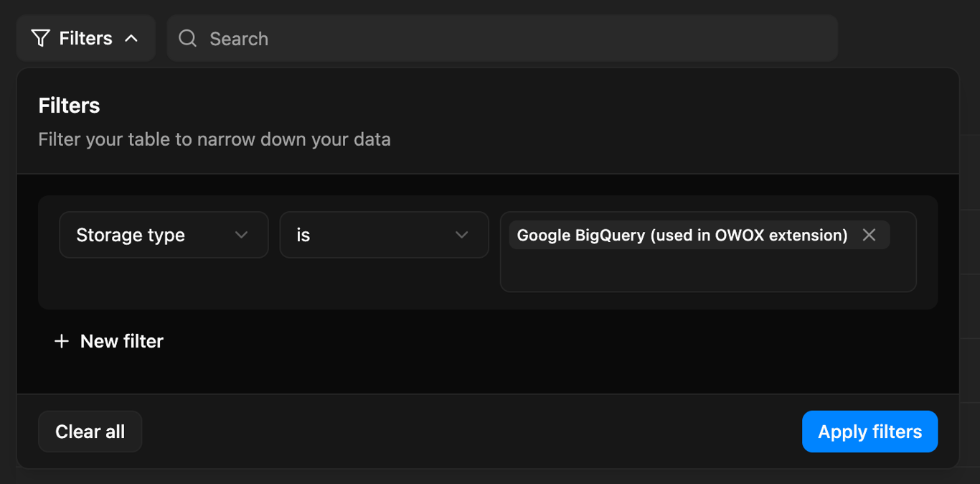980x484 pixels.
Task: Select the Google BigQuery value chip
Action: point(680,234)
